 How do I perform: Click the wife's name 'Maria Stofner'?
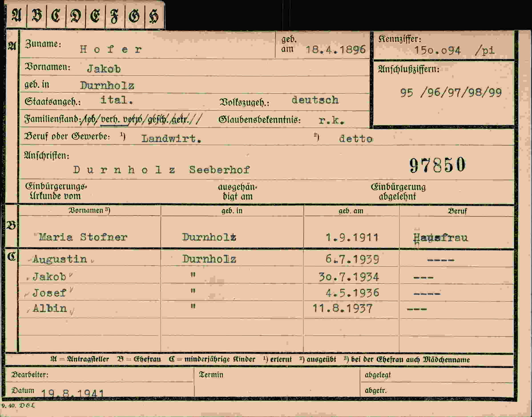coord(83,237)
